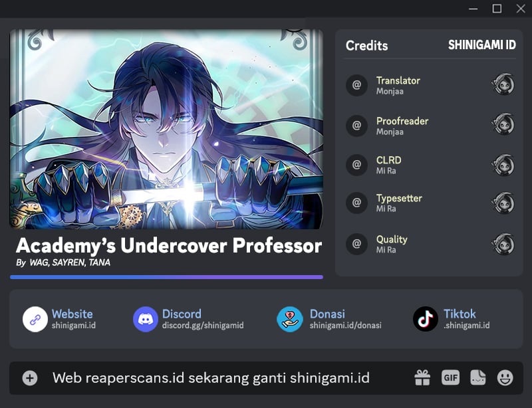This screenshot has width=532, height=408.
Task: Click the Website chain-link icon
Action: (35, 319)
